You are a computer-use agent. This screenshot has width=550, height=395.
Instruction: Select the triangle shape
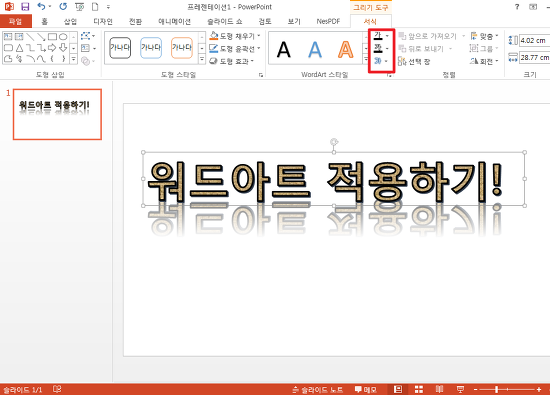pos(19,47)
